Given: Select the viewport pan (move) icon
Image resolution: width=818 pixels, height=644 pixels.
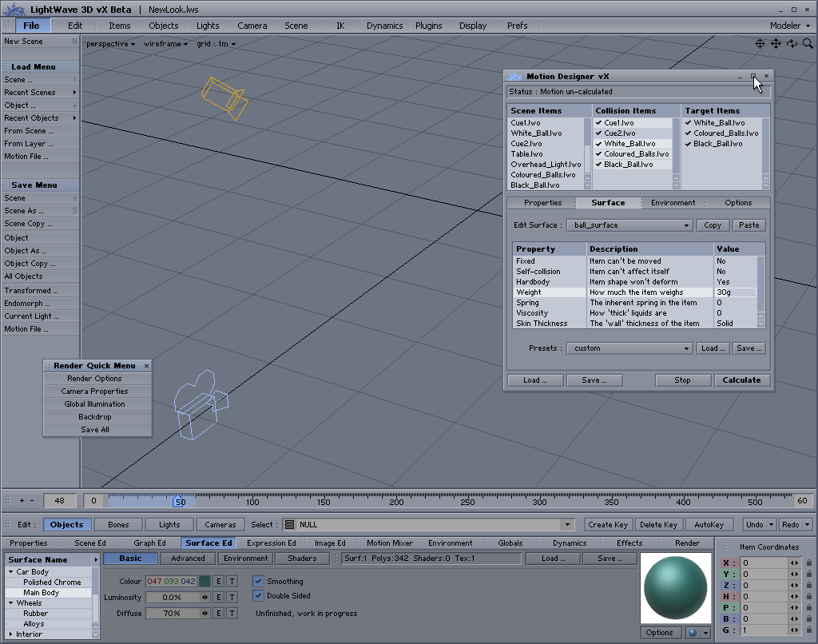Looking at the screenshot, I should click(x=776, y=43).
